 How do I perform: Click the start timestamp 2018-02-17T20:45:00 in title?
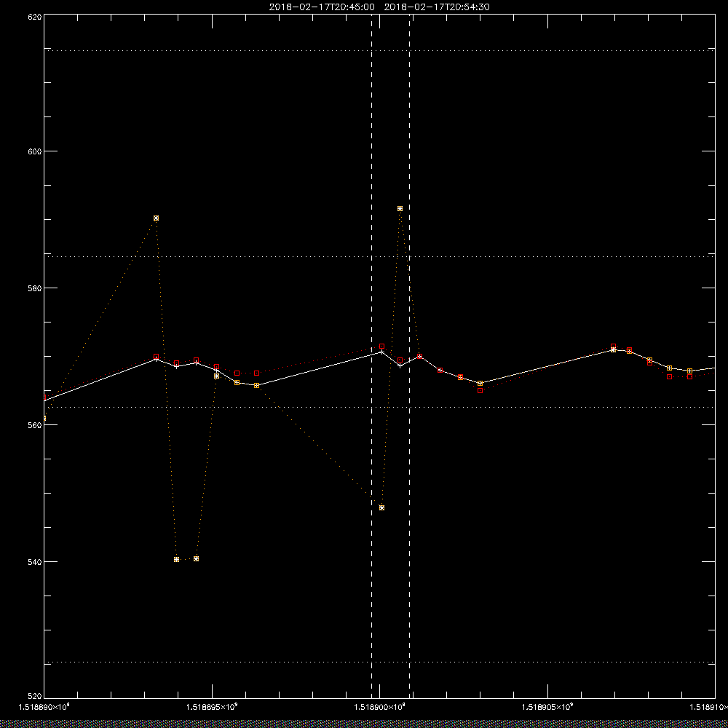pos(322,7)
